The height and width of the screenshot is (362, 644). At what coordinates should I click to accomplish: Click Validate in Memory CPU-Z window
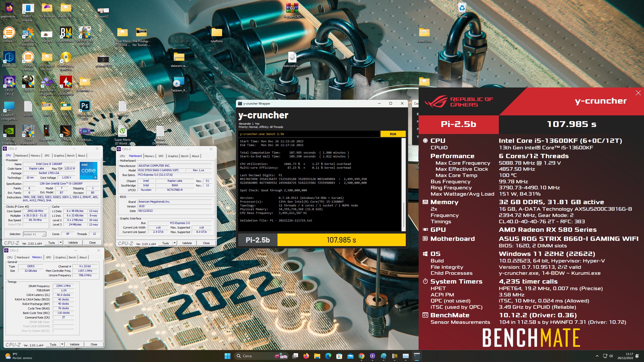pos(74,344)
